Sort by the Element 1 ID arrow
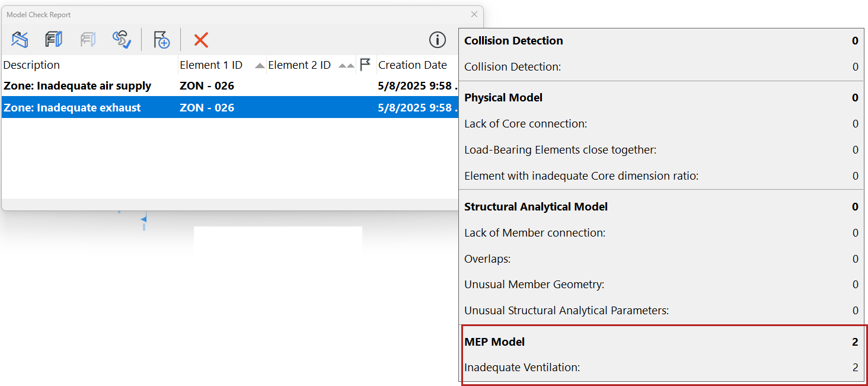 pos(260,65)
